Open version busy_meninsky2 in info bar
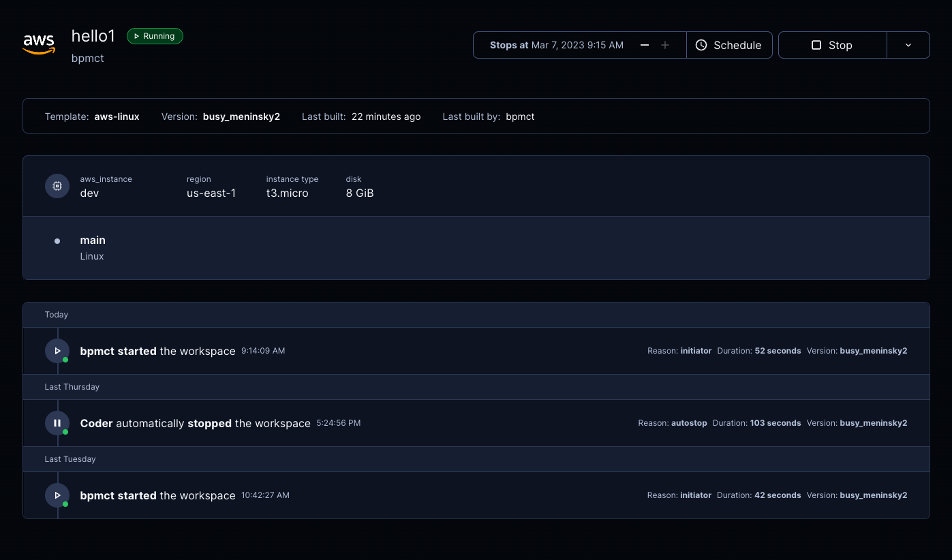Image resolution: width=952 pixels, height=560 pixels. tap(241, 116)
